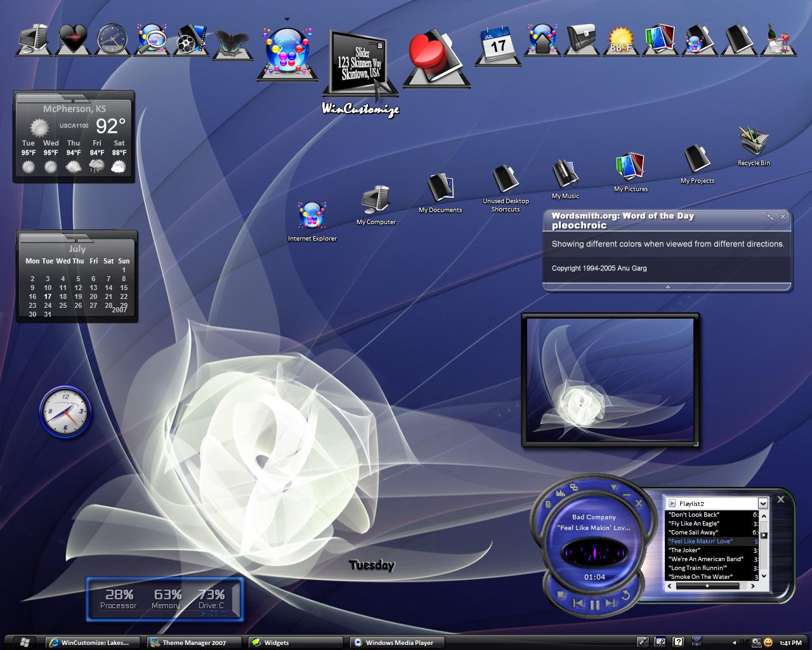The image size is (812, 650).
Task: Switch to Theme Manager 2007 taskbar item
Action: pyautogui.click(x=194, y=642)
